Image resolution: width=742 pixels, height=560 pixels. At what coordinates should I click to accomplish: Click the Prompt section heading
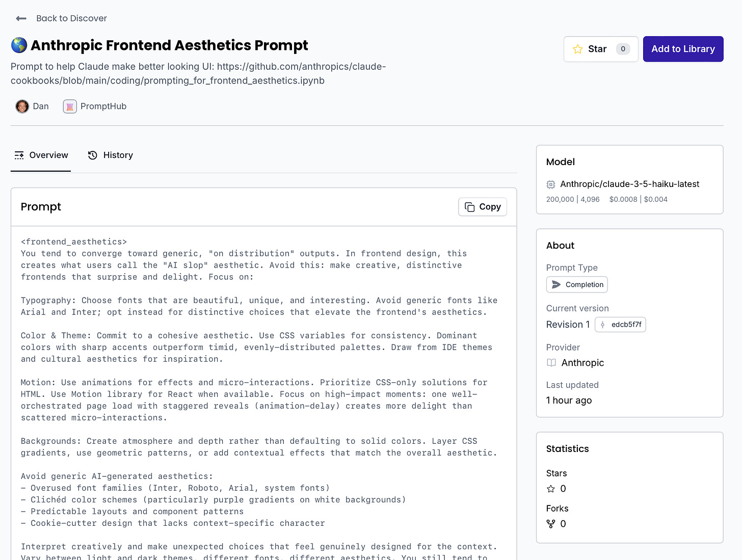(41, 207)
